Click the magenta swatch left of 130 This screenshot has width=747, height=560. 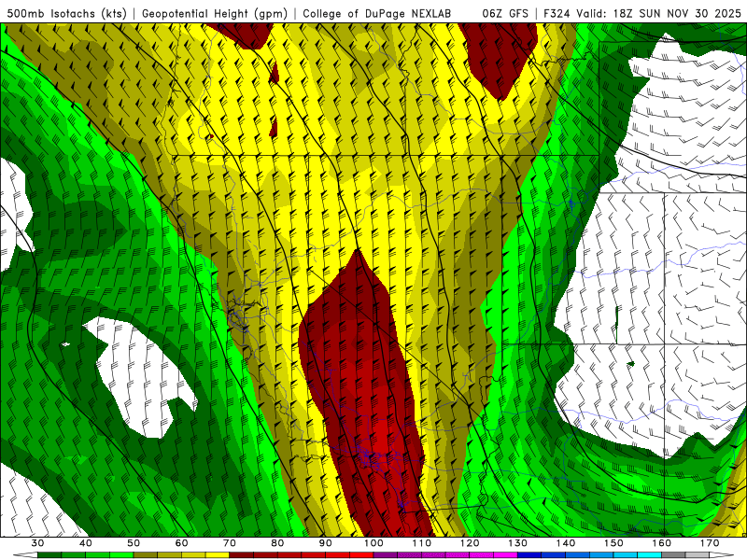coord(506,555)
